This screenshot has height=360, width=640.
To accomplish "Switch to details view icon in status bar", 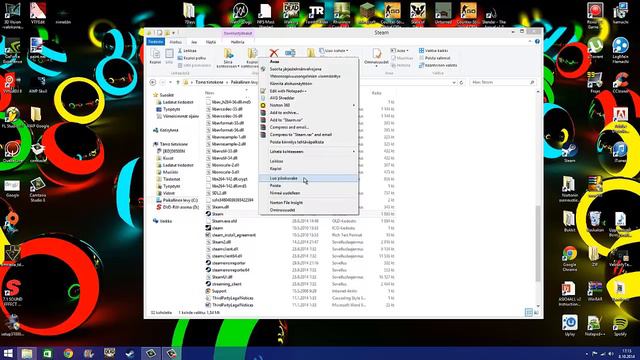I will point(529,313).
